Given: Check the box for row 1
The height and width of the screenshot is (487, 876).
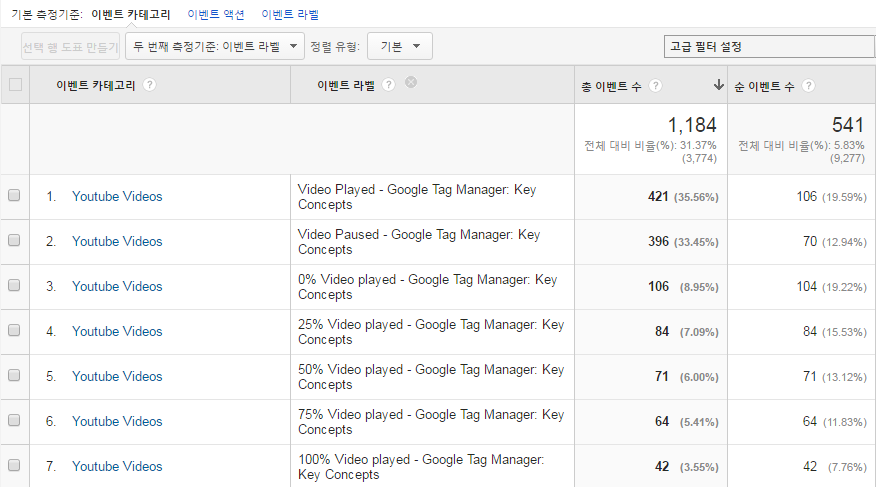Looking at the screenshot, I should pos(14,195).
